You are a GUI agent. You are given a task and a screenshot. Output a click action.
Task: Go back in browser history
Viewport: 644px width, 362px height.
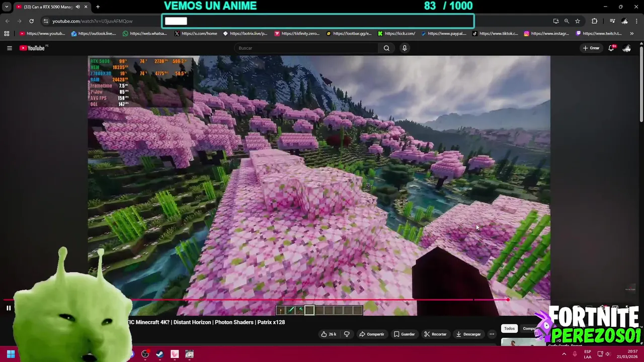7,21
